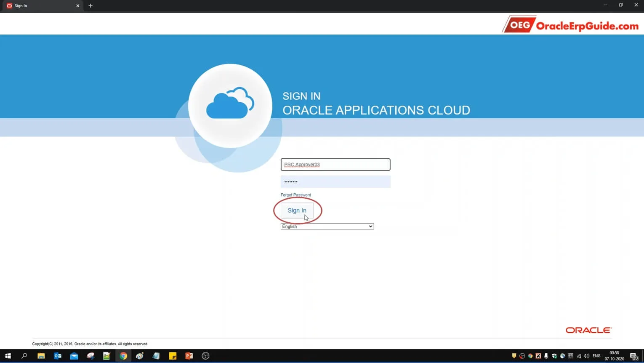The height and width of the screenshot is (363, 644).
Task: Restore down the browser window
Action: click(x=621, y=5)
